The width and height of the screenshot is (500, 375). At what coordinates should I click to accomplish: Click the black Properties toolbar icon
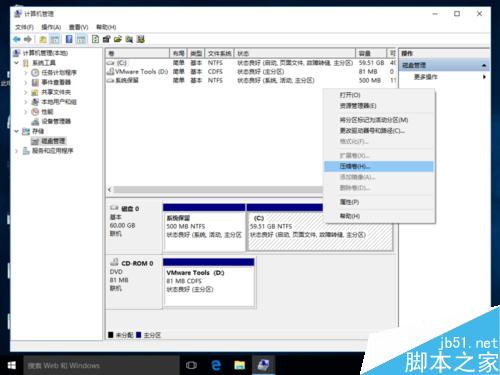[x=106, y=39]
